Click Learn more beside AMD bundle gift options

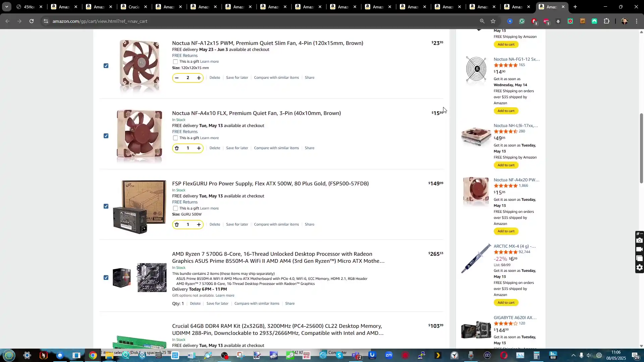[225, 295]
